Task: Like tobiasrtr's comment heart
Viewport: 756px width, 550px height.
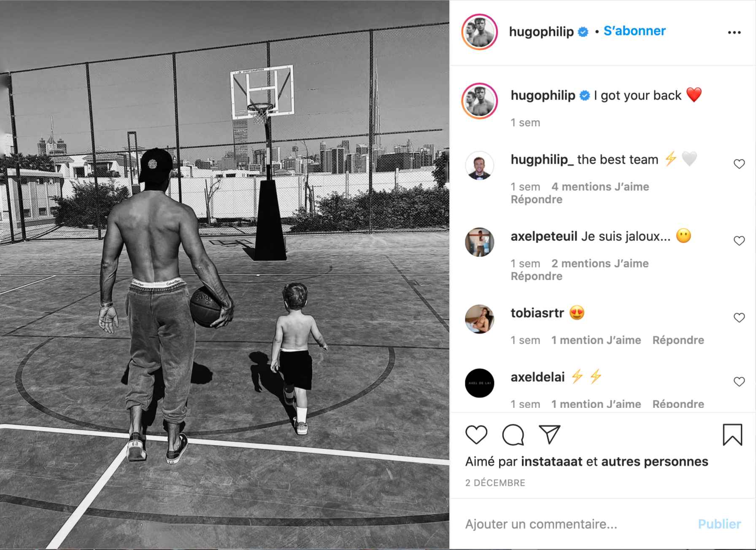Action: click(x=739, y=317)
